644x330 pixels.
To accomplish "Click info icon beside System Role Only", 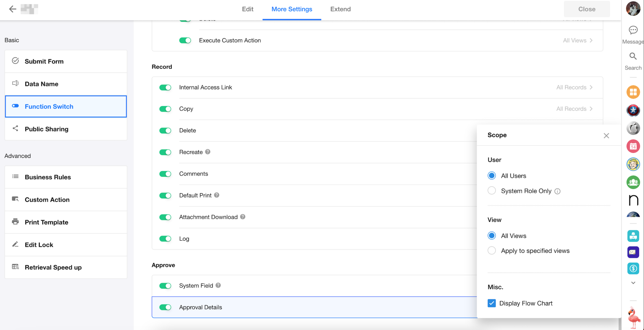I will click(x=557, y=191).
